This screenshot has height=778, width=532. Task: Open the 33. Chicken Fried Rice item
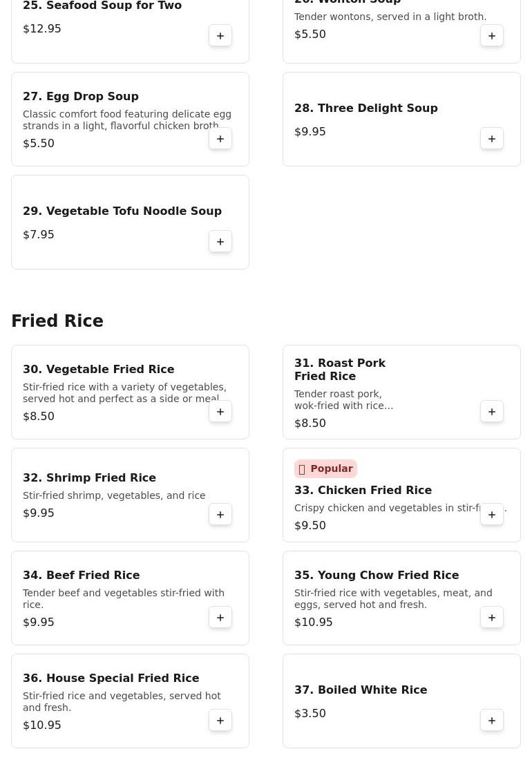coord(363,491)
